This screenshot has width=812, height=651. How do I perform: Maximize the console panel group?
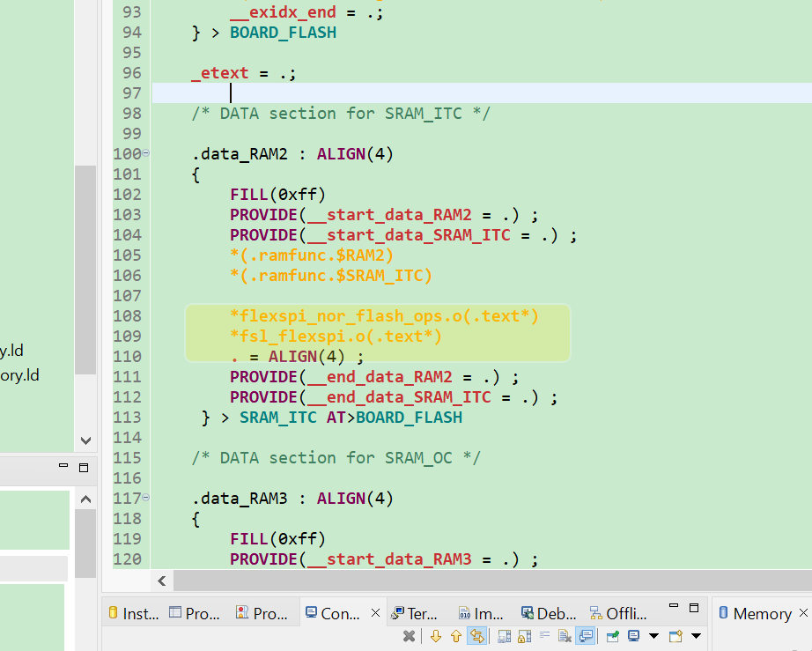tap(694, 608)
